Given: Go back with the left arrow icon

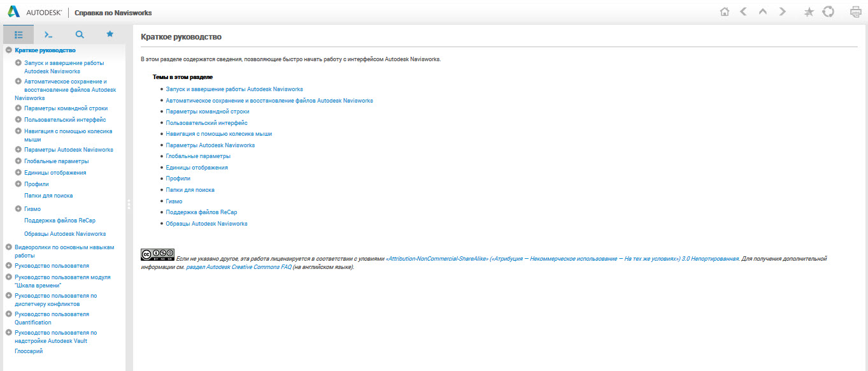Looking at the screenshot, I should pos(743,12).
